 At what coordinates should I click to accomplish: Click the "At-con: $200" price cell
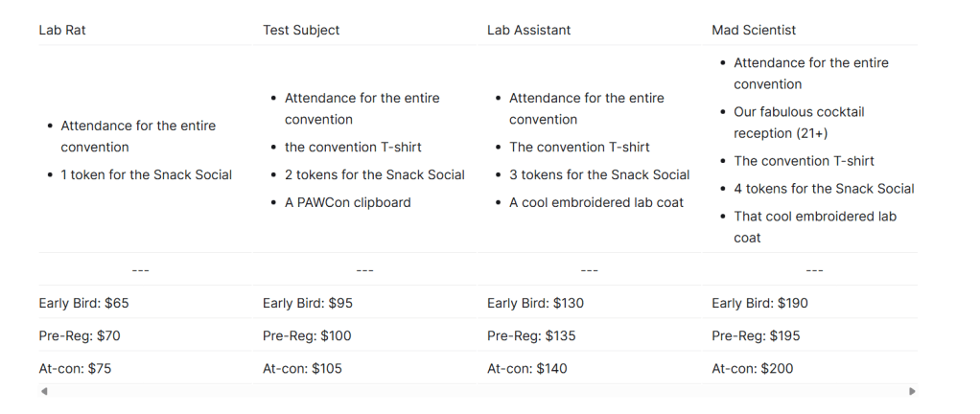click(x=752, y=368)
